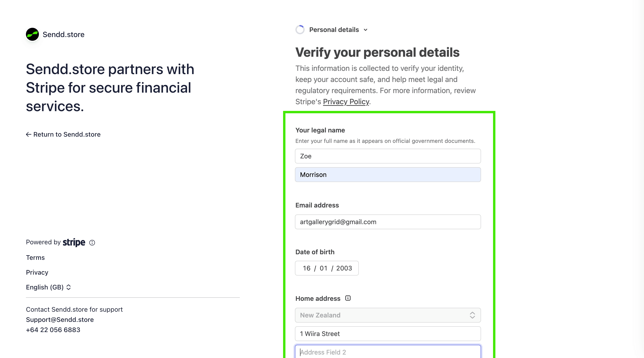644x358 pixels.
Task: Click the date of birth year 2003
Action: (x=344, y=268)
